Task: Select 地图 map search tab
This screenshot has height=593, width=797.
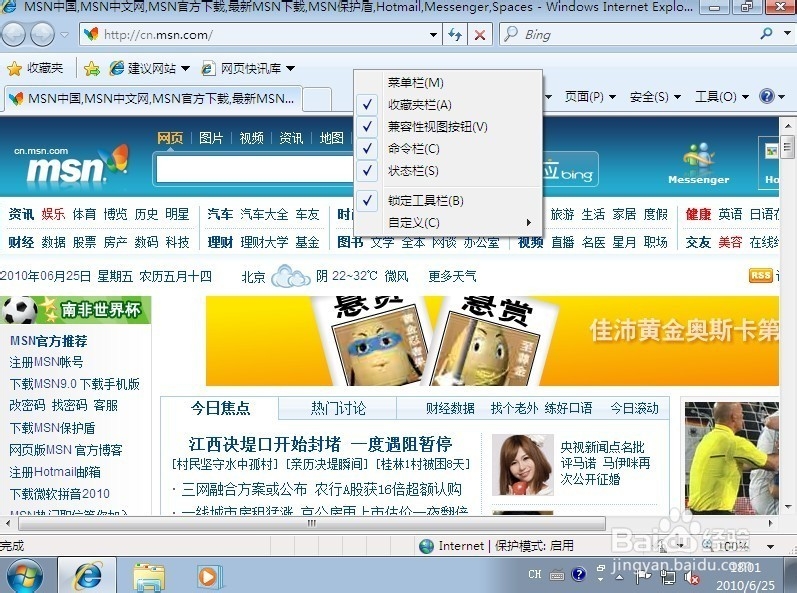Action: point(331,138)
